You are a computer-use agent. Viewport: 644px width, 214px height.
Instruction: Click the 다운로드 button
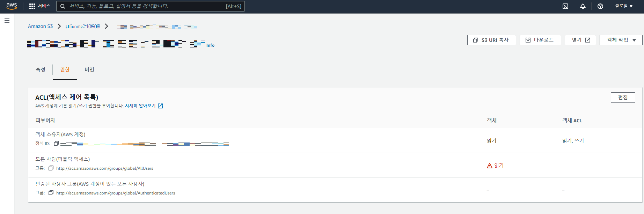(x=540, y=40)
